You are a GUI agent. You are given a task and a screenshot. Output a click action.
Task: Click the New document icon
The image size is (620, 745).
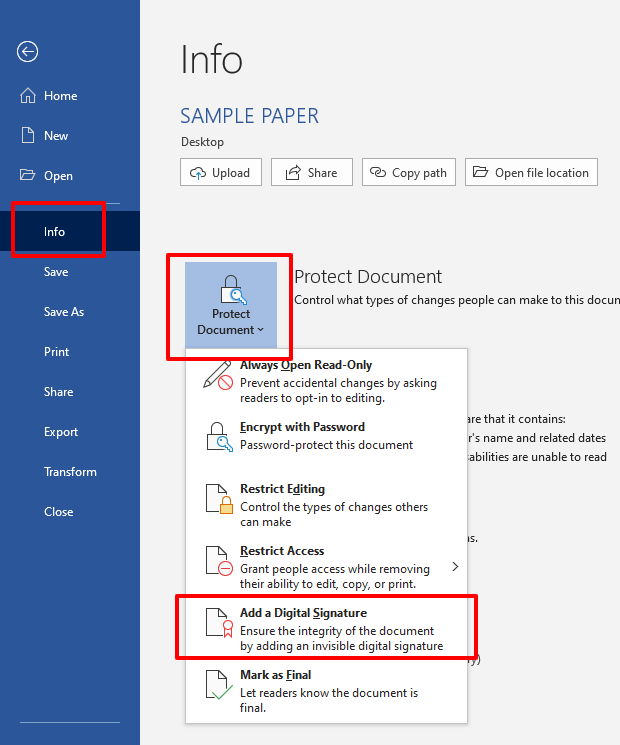click(x=28, y=136)
